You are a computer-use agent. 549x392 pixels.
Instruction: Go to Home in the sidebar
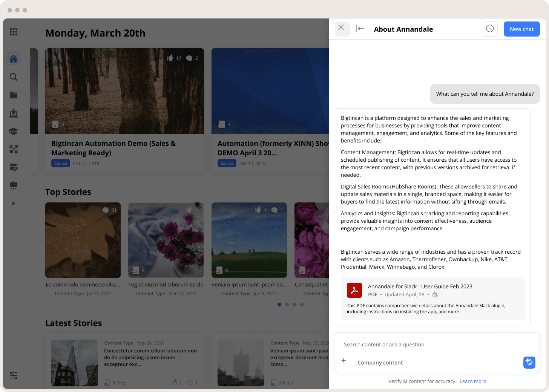coord(14,59)
